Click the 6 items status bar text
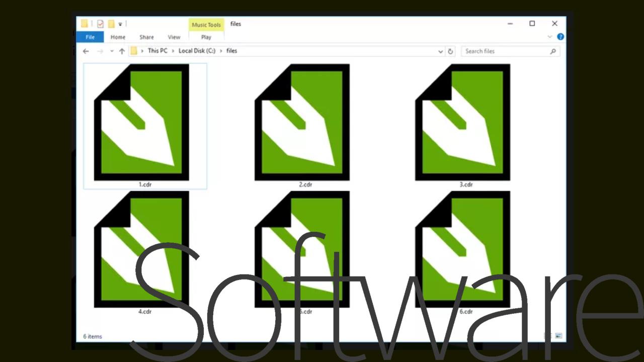The width and height of the screenshot is (644, 362). click(93, 336)
